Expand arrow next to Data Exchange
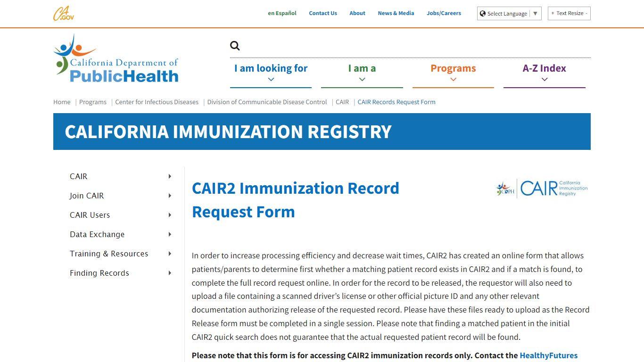This screenshot has height=362, width=644. [170, 234]
